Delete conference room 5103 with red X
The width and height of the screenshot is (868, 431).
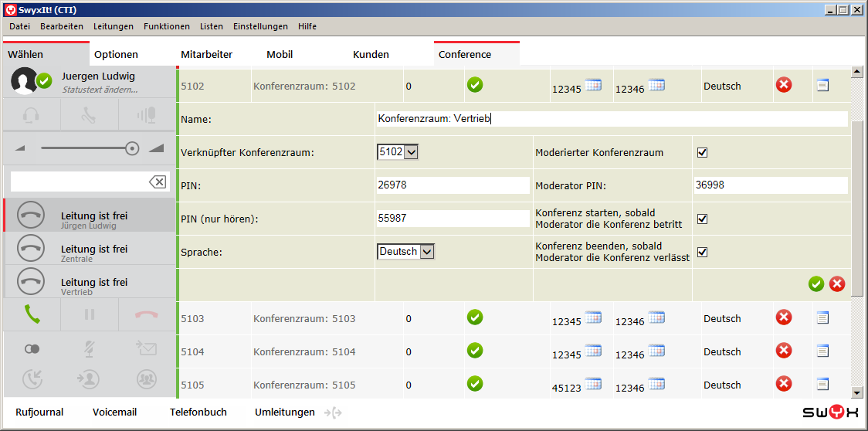point(783,317)
